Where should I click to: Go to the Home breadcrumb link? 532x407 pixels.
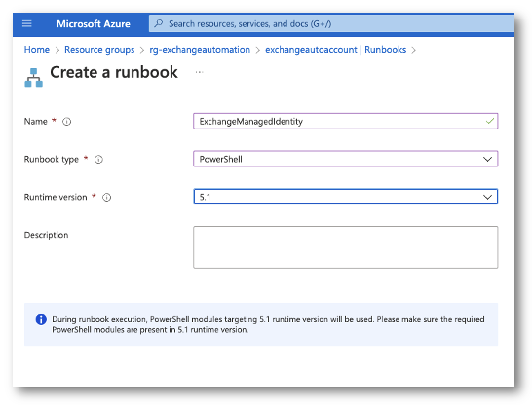(37, 50)
